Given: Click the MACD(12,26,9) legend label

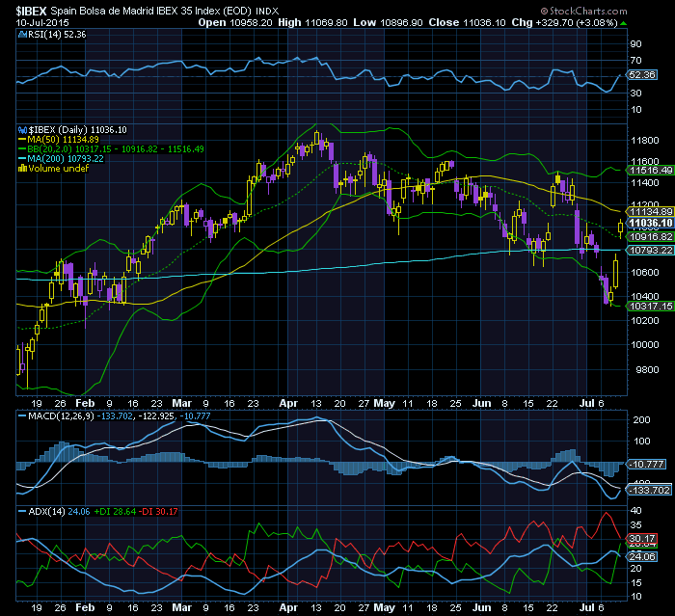Looking at the screenshot, I should (61, 416).
